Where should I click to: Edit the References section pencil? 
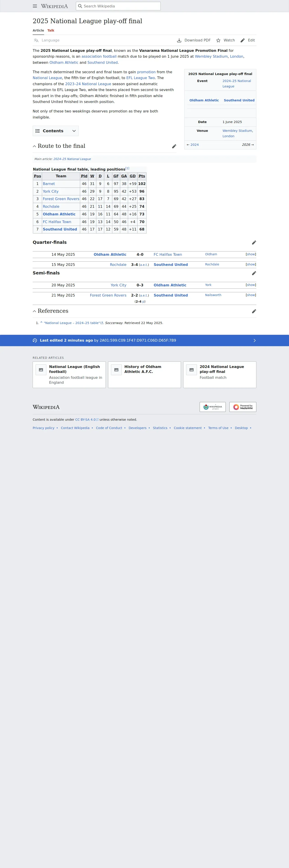point(254,311)
